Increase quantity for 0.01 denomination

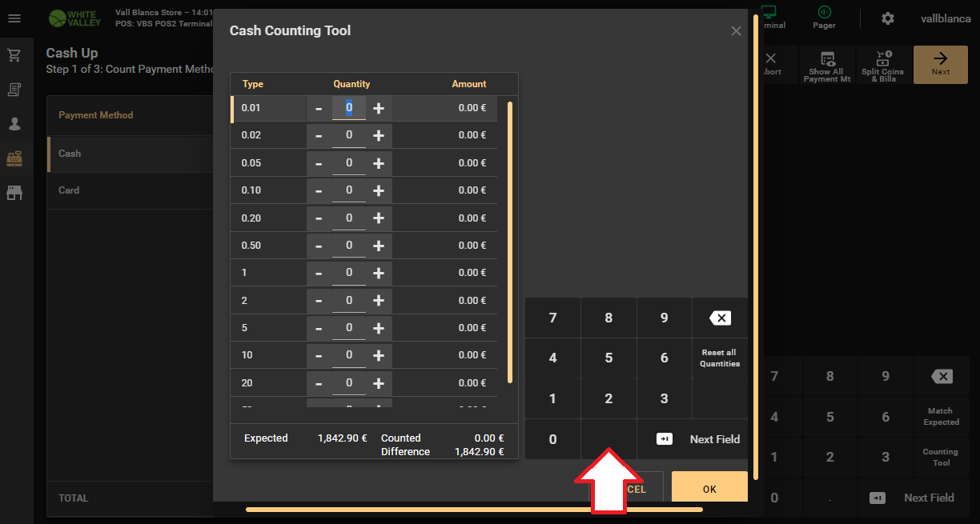379,108
